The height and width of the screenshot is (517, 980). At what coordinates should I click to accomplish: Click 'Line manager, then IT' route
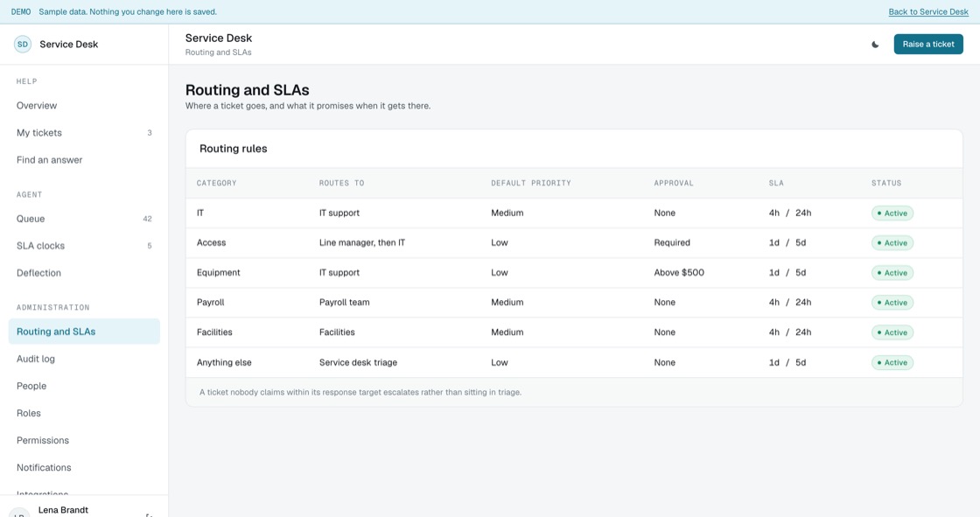point(362,242)
